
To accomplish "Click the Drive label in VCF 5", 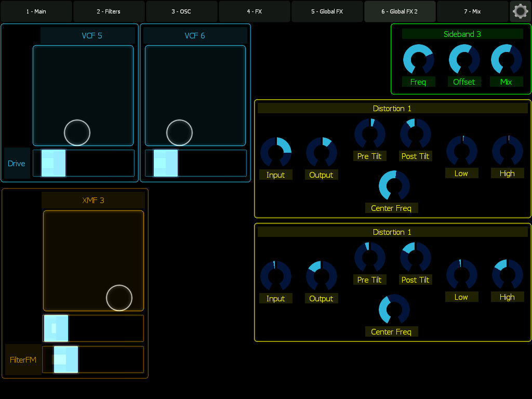I will [x=17, y=164].
